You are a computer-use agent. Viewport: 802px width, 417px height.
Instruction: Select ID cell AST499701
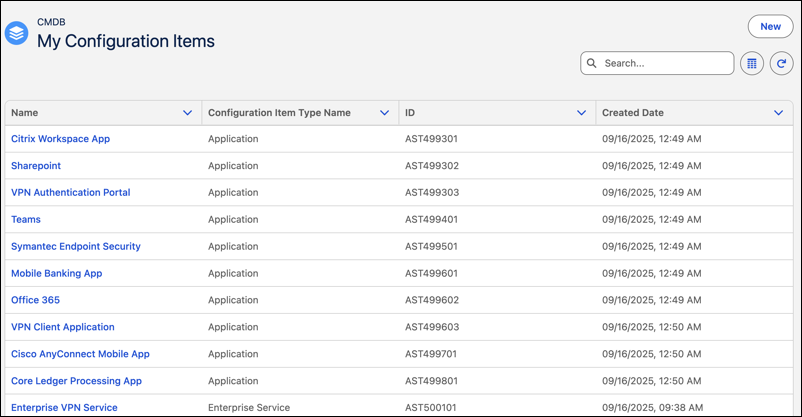(x=431, y=354)
